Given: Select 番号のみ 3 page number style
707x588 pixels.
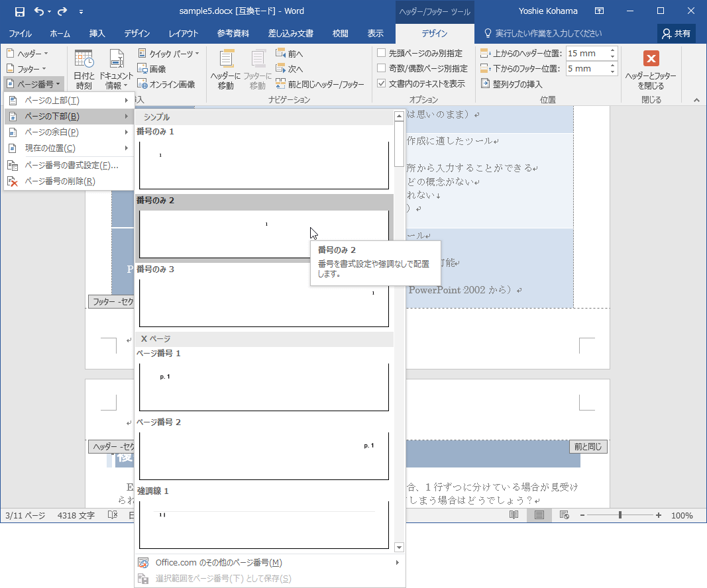Looking at the screenshot, I should click(x=264, y=297).
